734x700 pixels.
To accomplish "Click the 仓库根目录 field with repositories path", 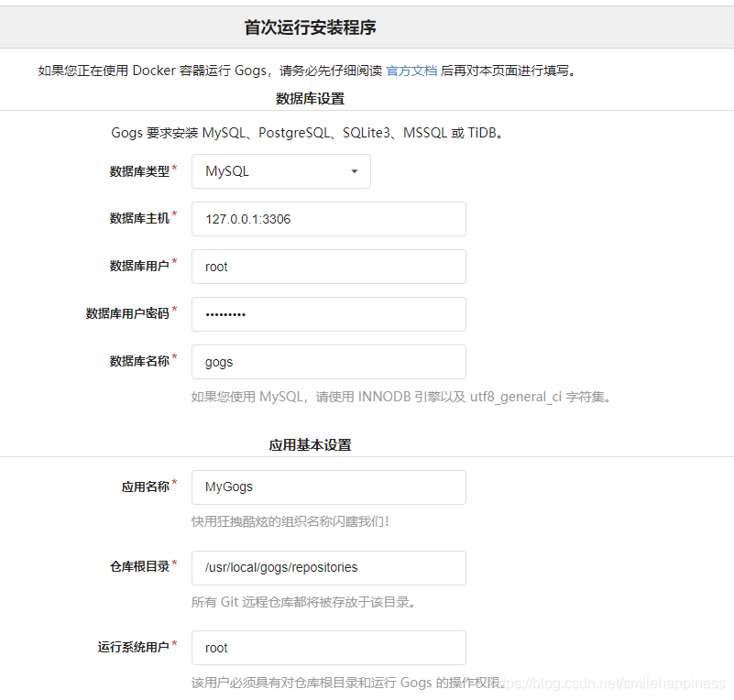I will (x=328, y=568).
